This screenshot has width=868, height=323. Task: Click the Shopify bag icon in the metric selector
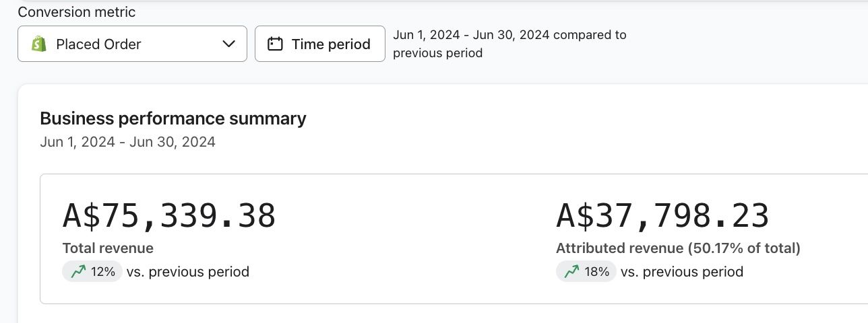pos(39,44)
